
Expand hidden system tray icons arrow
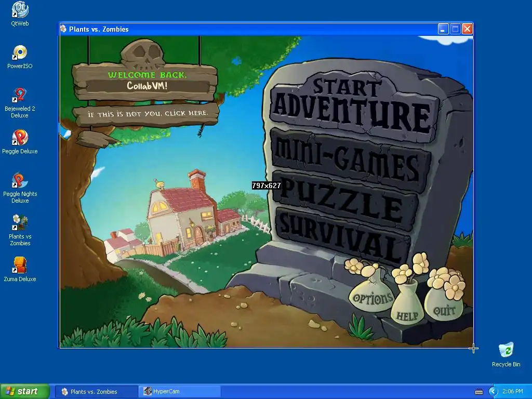click(493, 392)
